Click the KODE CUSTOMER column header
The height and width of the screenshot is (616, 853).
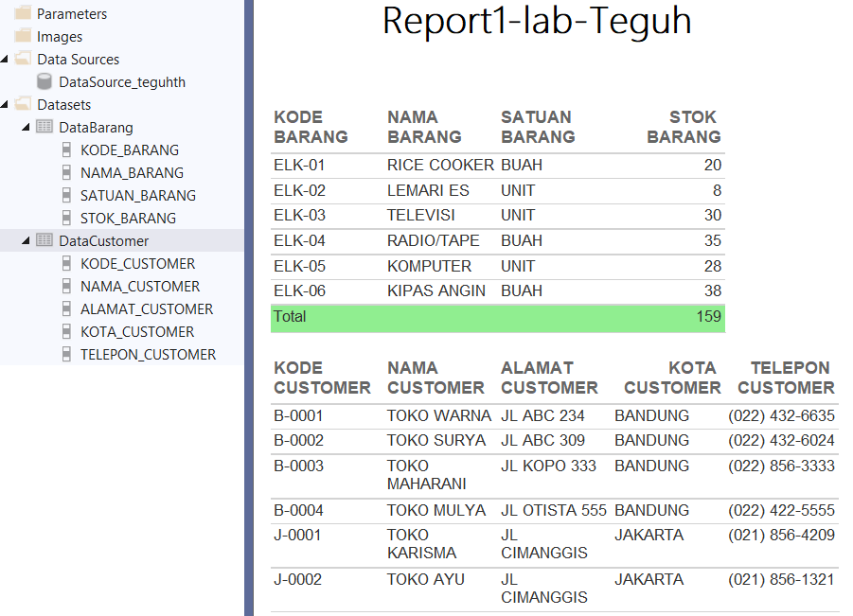pos(322,378)
